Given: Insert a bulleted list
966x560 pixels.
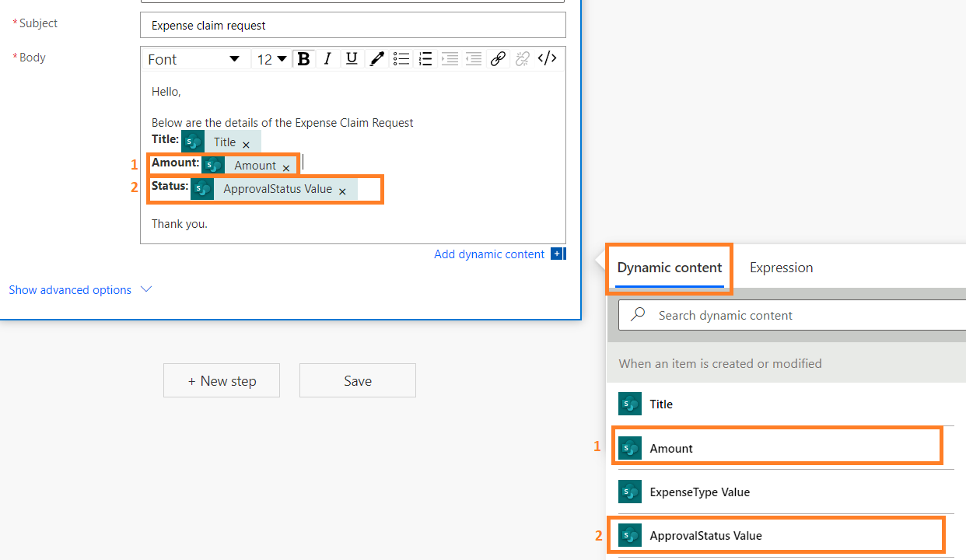Looking at the screenshot, I should coord(401,59).
